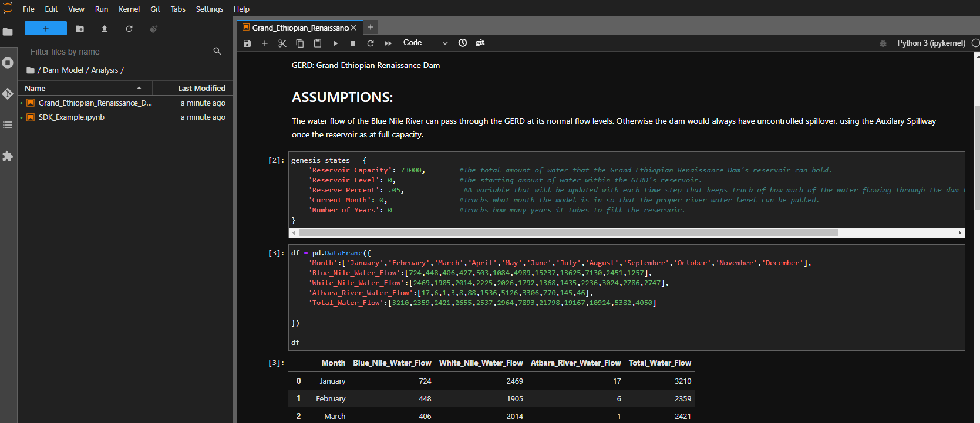This screenshot has height=423, width=980.
Task: Open the Running Terminals and Kernels panel
Action: tap(8, 63)
